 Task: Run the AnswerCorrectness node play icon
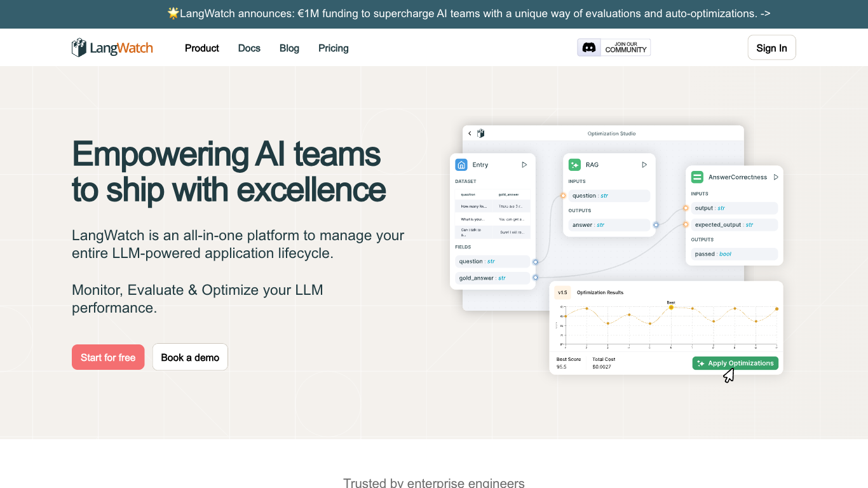coord(776,177)
